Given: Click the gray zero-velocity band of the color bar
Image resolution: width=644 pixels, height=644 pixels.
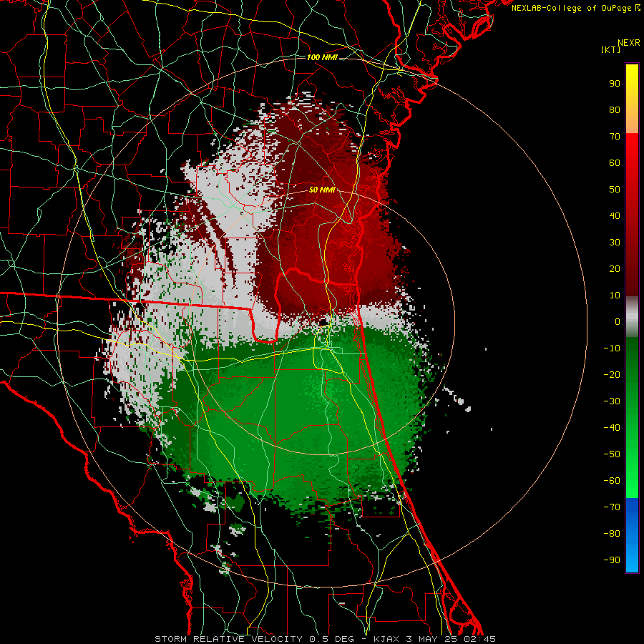Looking at the screenshot, I should (x=632, y=317).
